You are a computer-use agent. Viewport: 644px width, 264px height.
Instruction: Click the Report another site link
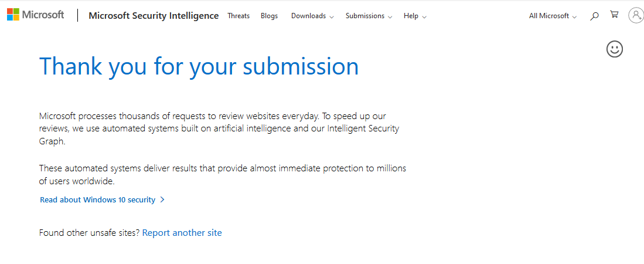coord(182,233)
